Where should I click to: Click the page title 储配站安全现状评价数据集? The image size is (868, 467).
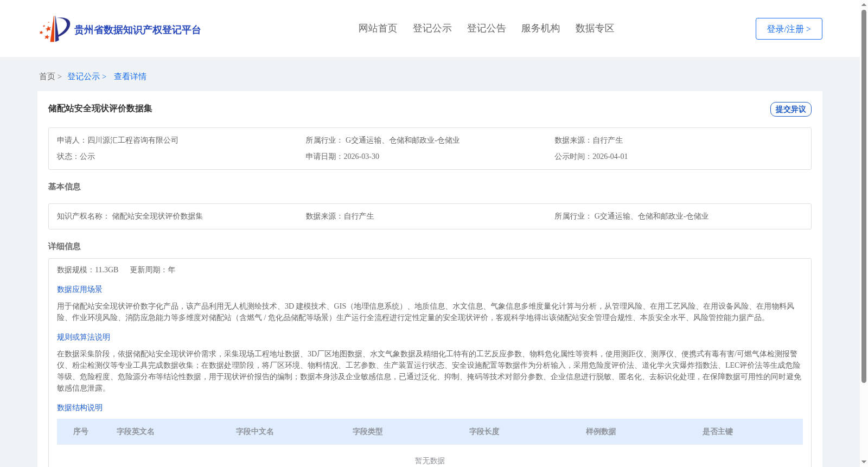(100, 108)
